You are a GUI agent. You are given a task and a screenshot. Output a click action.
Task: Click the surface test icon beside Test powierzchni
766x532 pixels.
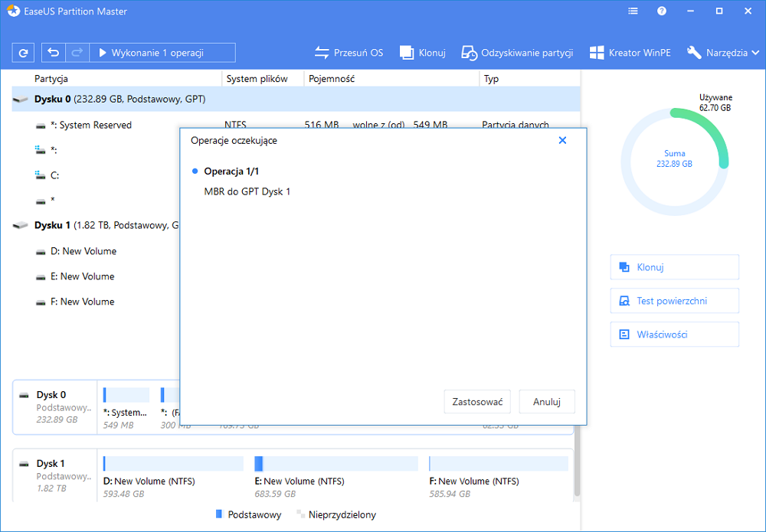624,301
